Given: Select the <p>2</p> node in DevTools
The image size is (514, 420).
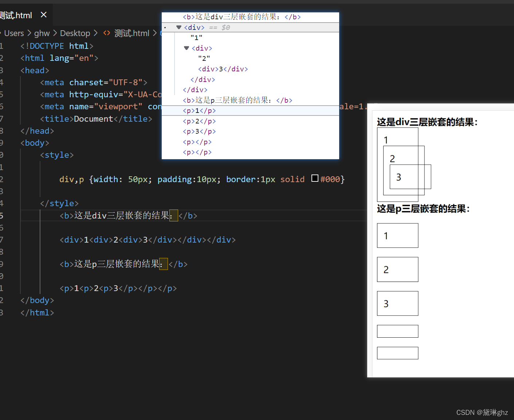Looking at the screenshot, I should [x=199, y=121].
